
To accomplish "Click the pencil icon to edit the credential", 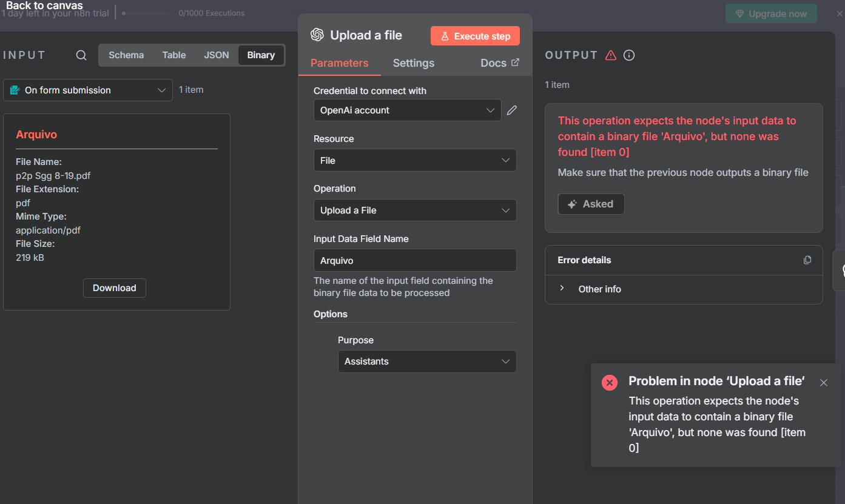I will coord(512,110).
